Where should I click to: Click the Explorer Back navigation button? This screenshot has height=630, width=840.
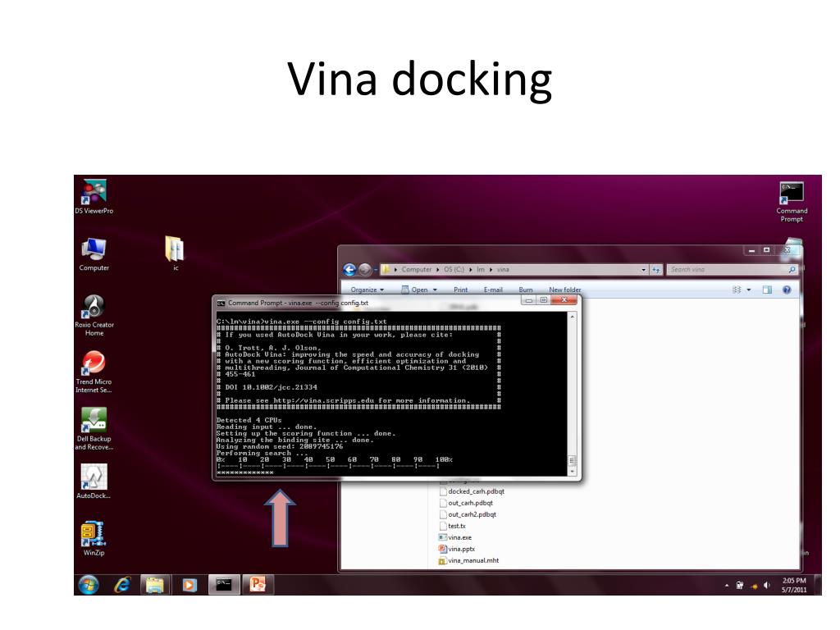tap(349, 270)
